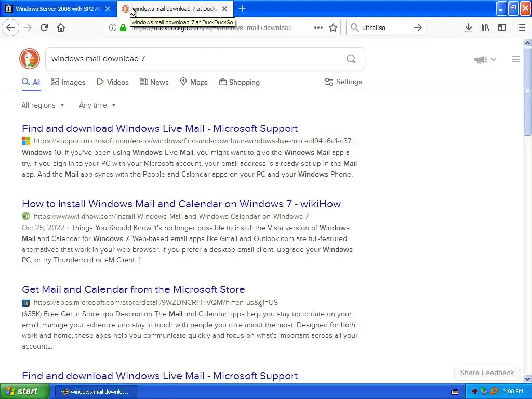Image resolution: width=532 pixels, height=399 pixels.
Task: Switch to Images results
Action: pyautogui.click(x=68, y=82)
